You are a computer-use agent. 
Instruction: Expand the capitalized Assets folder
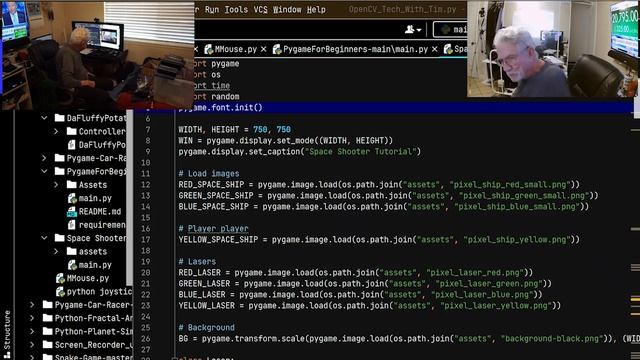pos(56,185)
